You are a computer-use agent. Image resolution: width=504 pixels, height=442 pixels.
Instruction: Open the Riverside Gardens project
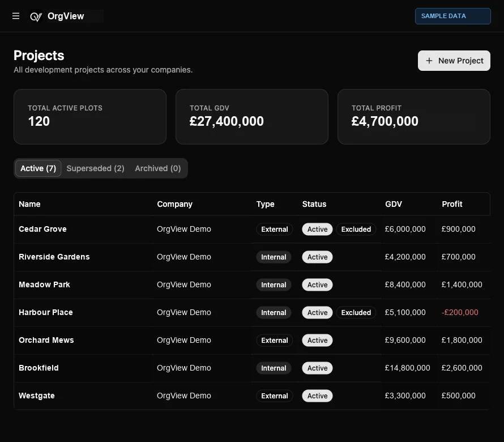54,257
